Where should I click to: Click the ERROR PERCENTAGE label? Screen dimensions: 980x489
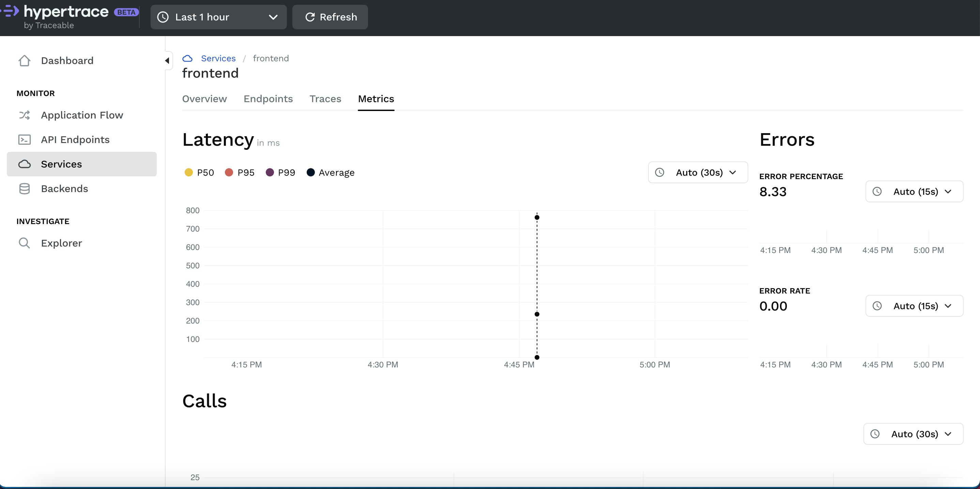(x=801, y=176)
